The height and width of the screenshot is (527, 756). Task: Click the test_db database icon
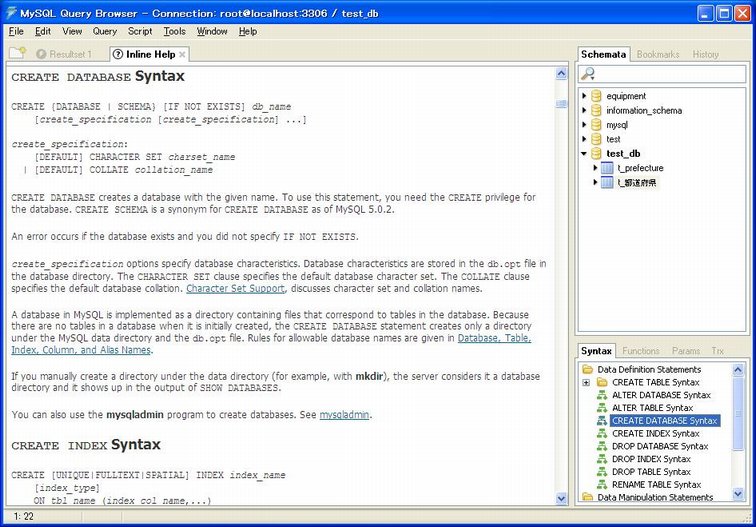coord(596,154)
